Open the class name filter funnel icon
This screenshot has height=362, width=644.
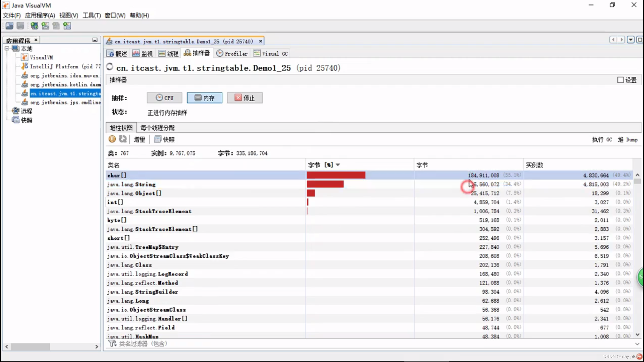click(112, 344)
